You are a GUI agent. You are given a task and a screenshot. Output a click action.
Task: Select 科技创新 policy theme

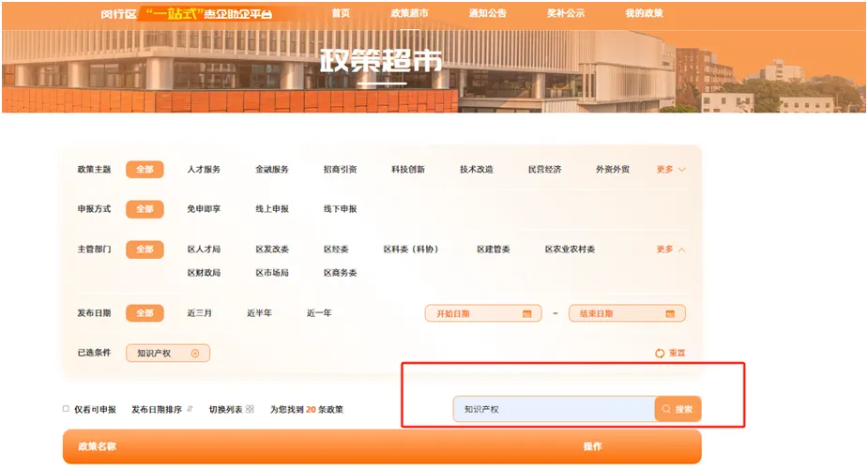tap(408, 169)
